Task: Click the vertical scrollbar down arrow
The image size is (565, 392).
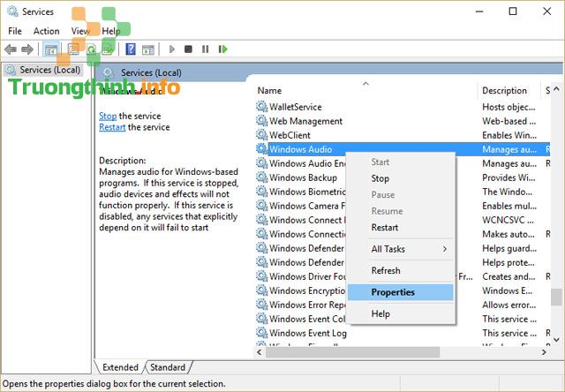Action: click(x=556, y=339)
